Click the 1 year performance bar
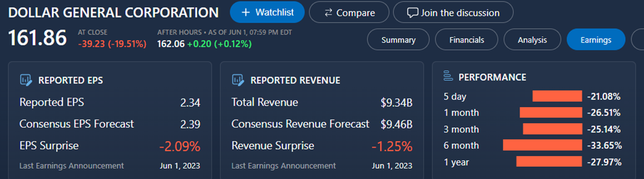The height and width of the screenshot is (179, 644). 549,162
